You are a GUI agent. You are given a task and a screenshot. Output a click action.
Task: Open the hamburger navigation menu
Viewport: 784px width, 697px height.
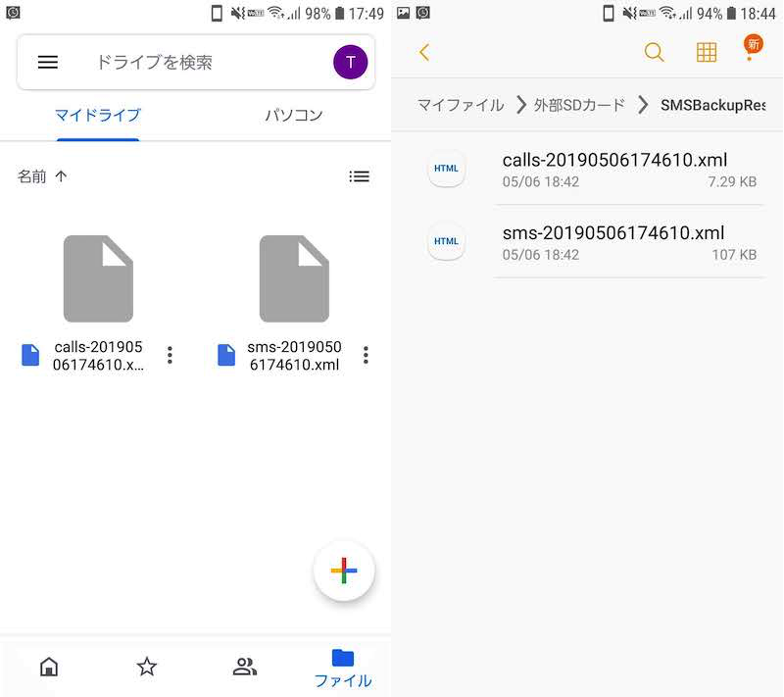click(x=48, y=62)
